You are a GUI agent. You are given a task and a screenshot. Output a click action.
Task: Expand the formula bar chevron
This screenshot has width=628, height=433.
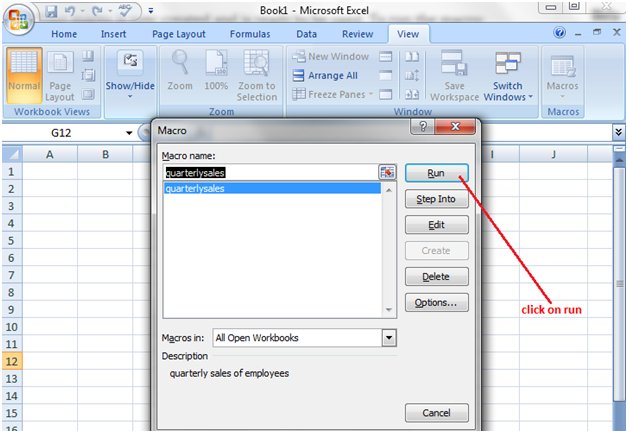click(x=618, y=132)
